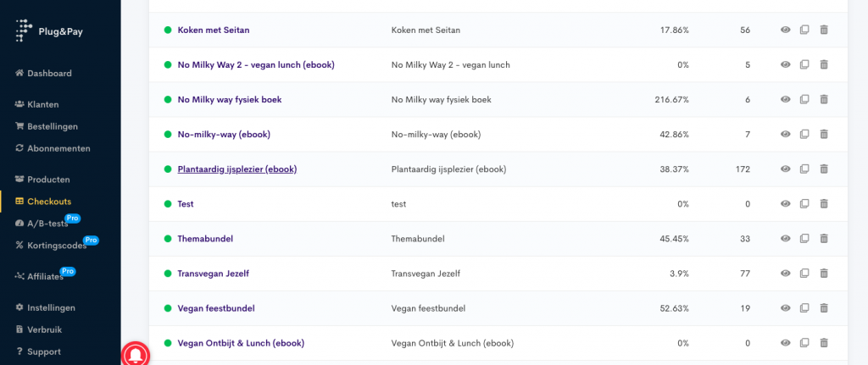
Task: Duplicate the Koken met Seitan checkout
Action: click(804, 30)
